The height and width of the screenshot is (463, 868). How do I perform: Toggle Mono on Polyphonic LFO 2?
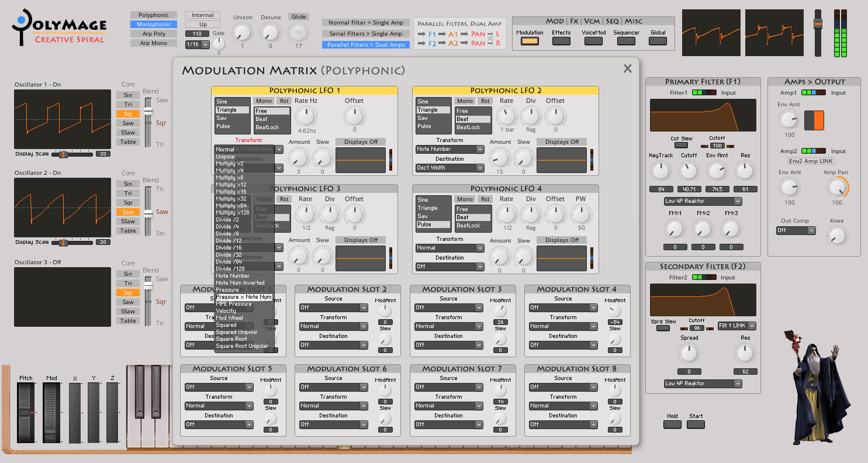tap(465, 101)
